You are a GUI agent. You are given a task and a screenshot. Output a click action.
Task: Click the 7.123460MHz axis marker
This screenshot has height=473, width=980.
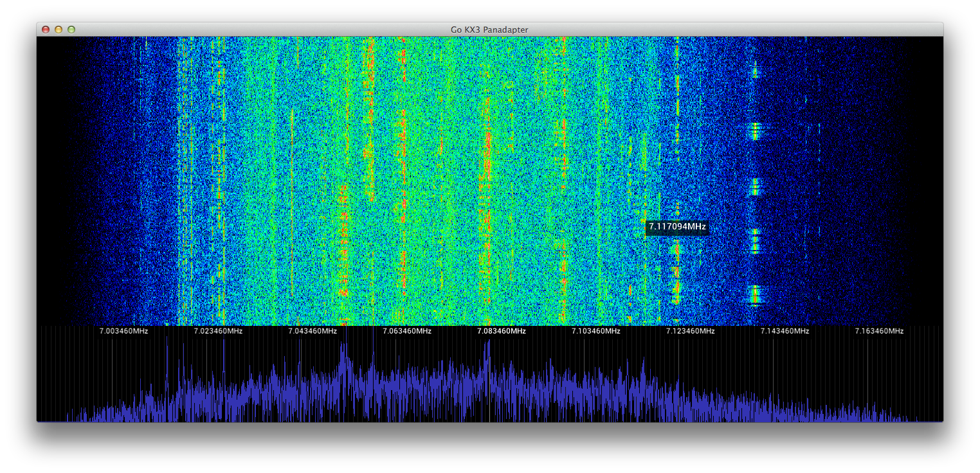[x=691, y=331]
